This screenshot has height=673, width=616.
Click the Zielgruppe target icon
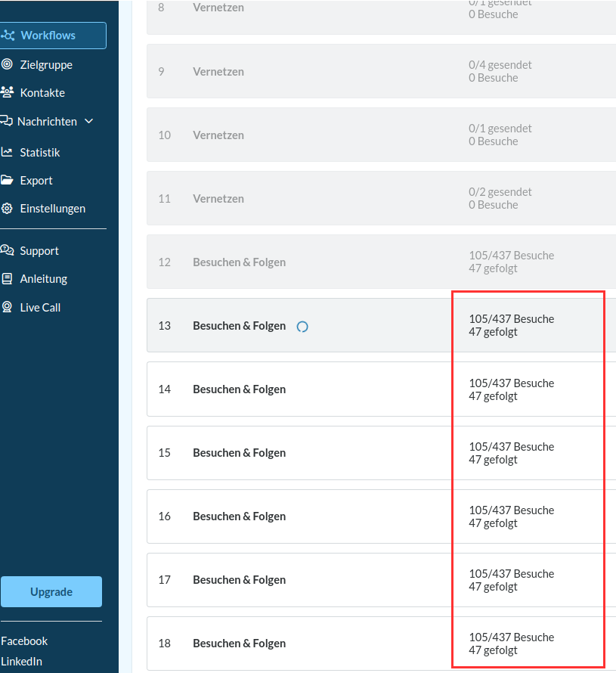click(x=7, y=64)
